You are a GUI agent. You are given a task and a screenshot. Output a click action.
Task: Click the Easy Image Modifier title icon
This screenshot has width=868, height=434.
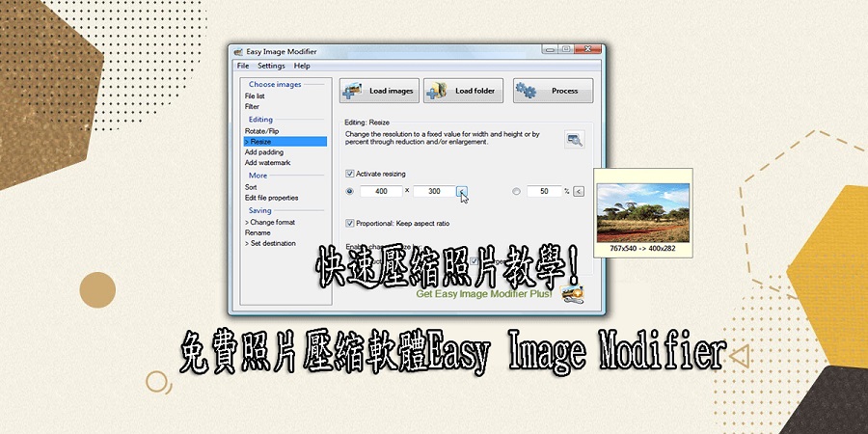pos(238,52)
